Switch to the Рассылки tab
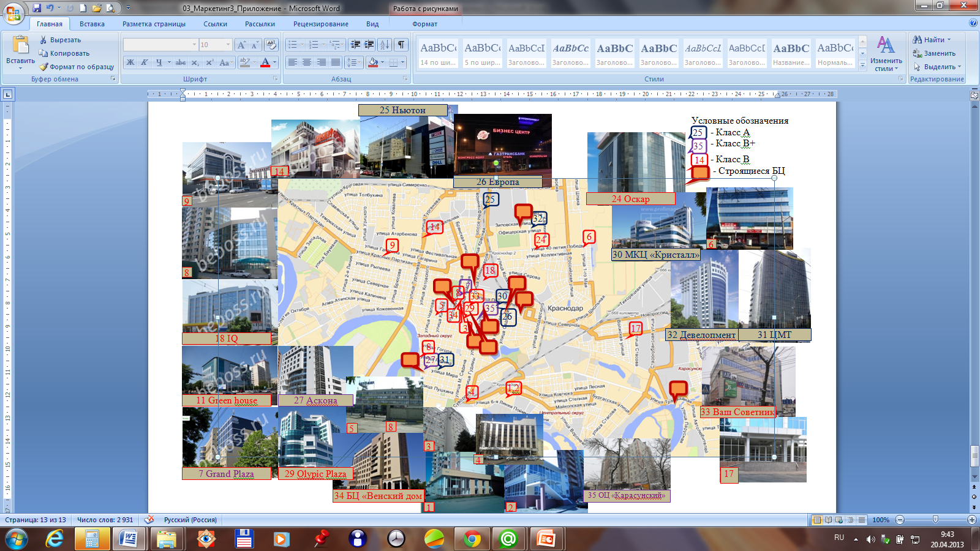The width and height of the screenshot is (980, 551). (260, 24)
